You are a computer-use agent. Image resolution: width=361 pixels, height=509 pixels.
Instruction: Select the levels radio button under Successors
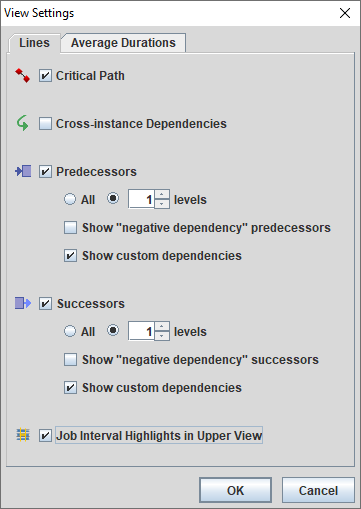click(x=113, y=330)
